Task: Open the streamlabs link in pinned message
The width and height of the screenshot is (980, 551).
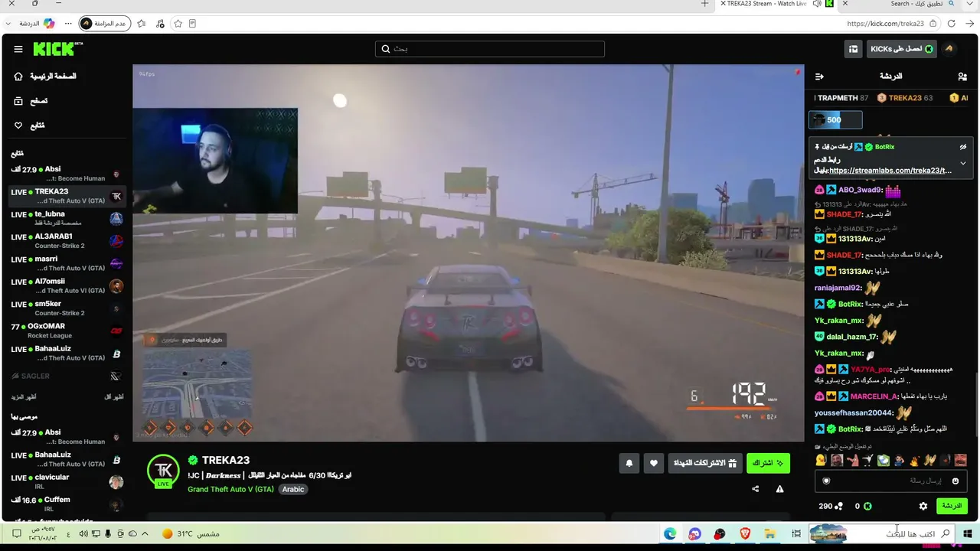Action: click(x=890, y=171)
